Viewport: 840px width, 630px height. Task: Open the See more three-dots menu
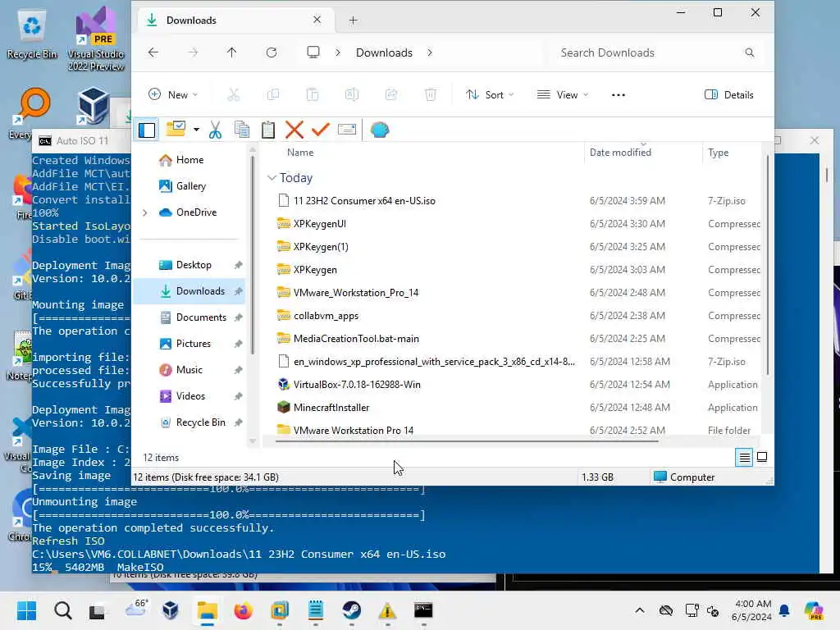pos(619,95)
